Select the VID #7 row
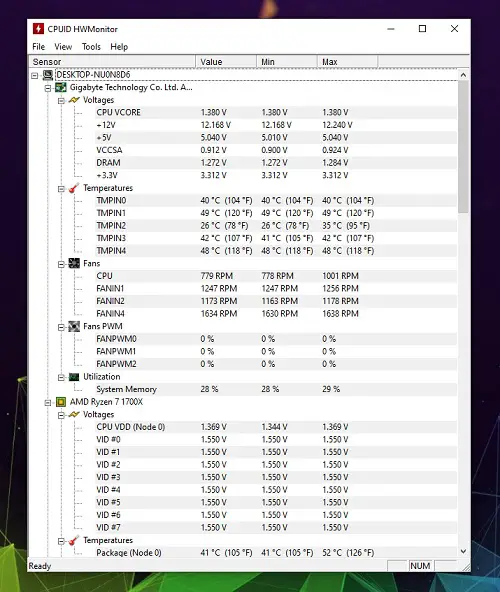Viewport: 500px width, 592px height. 276,527
